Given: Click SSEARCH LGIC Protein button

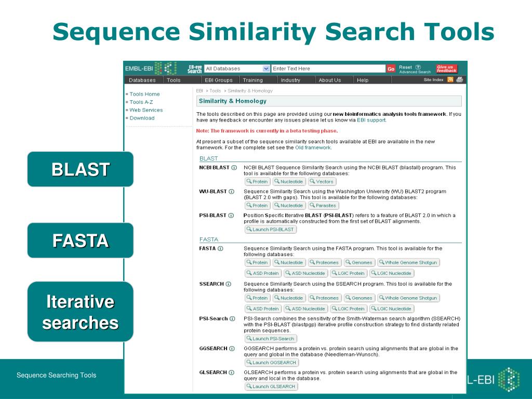Looking at the screenshot, I should pyautogui.click(x=348, y=309).
